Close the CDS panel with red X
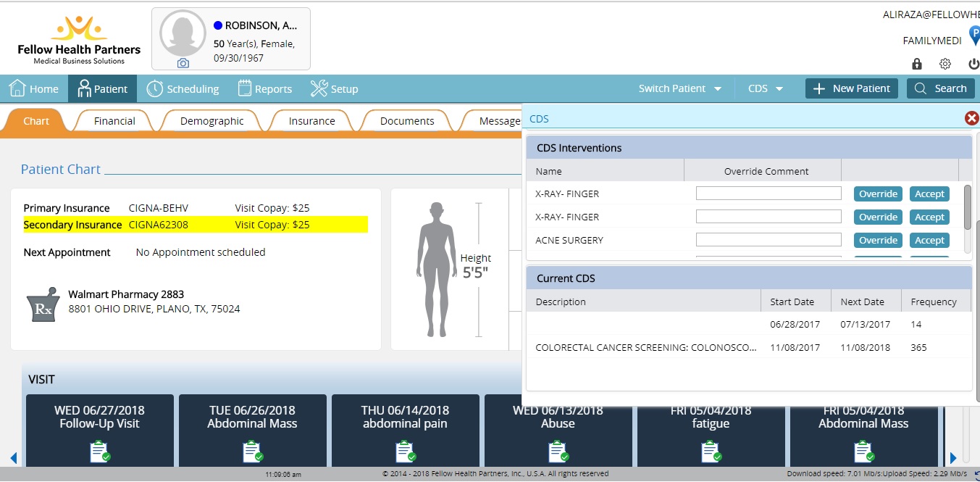 (x=971, y=118)
